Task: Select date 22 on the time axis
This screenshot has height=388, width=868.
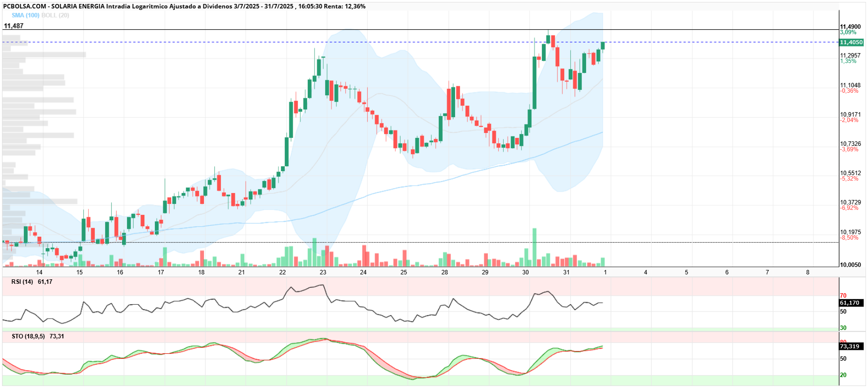Action: 282,272
